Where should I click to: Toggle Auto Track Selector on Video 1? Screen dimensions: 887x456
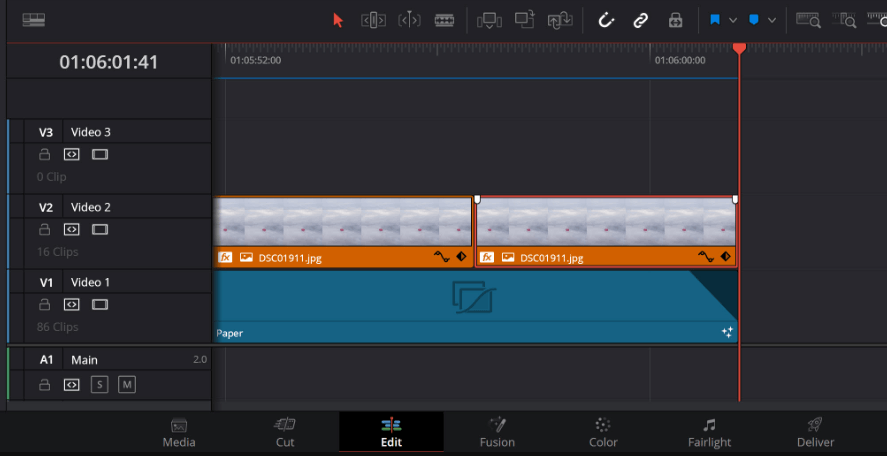coord(71,305)
